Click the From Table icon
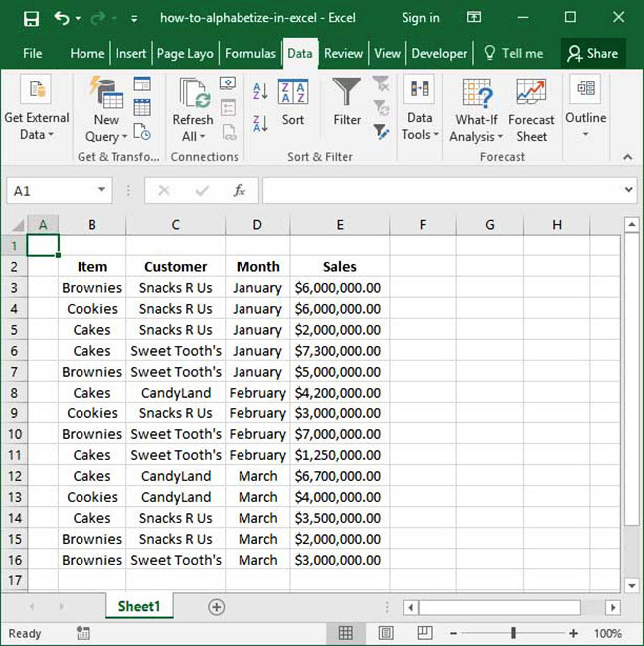Image resolution: width=644 pixels, height=646 pixels. tap(142, 108)
